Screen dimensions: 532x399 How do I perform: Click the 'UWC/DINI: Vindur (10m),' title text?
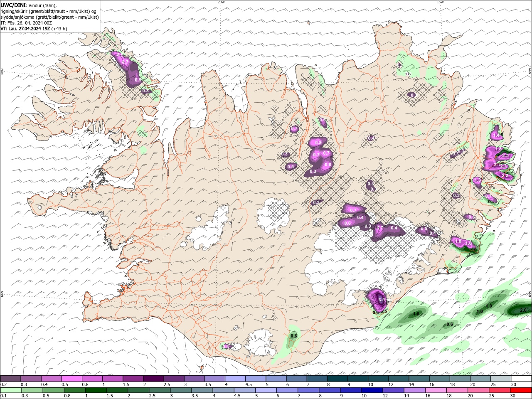point(29,5)
